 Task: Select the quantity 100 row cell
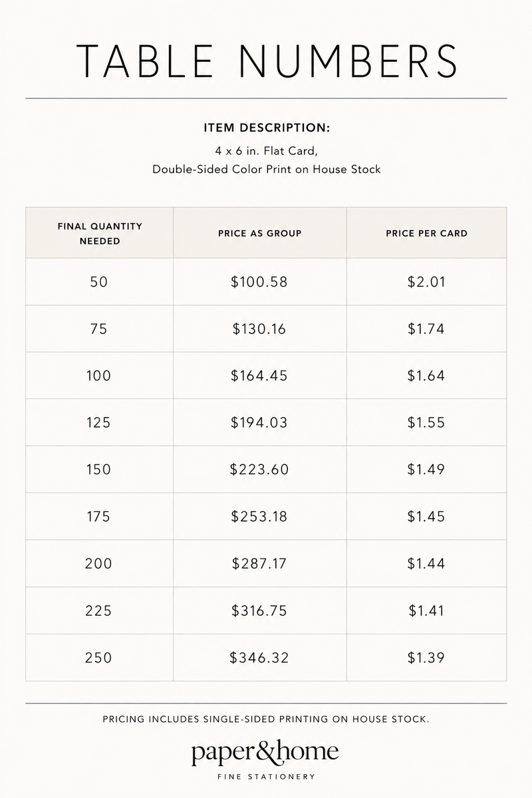pyautogui.click(x=98, y=376)
